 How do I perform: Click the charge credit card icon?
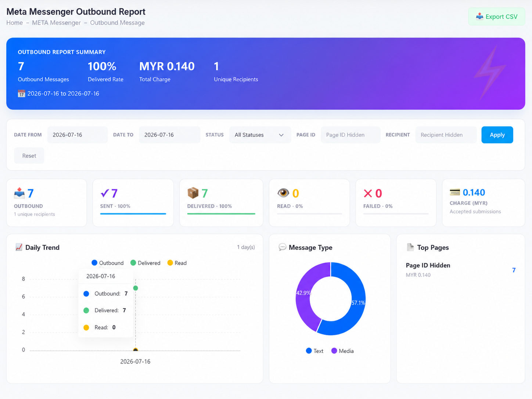pos(455,192)
